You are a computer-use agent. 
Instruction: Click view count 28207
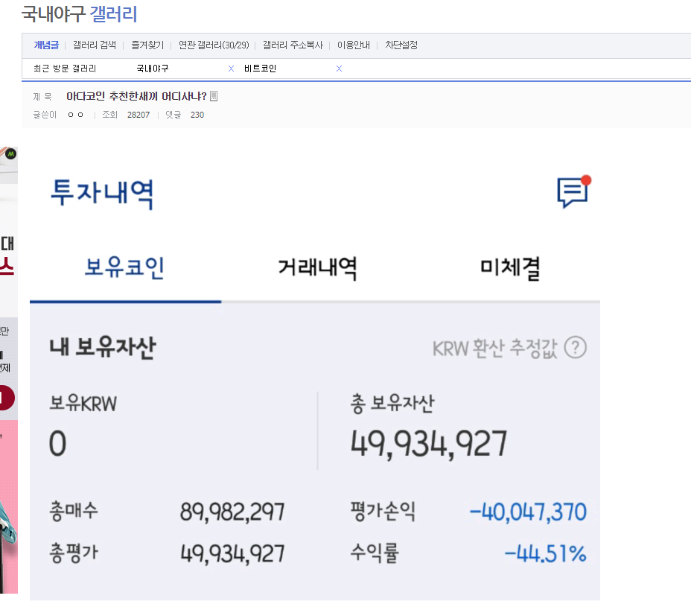click(138, 115)
